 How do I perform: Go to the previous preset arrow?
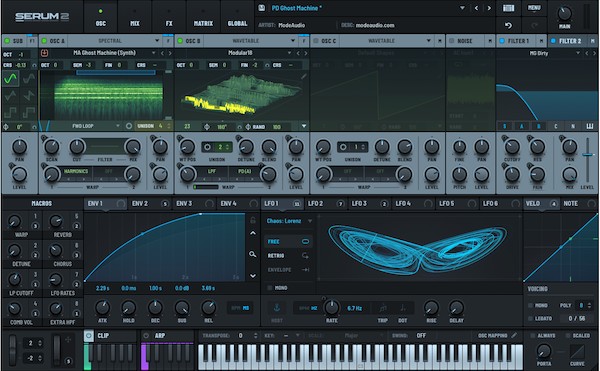476,8
